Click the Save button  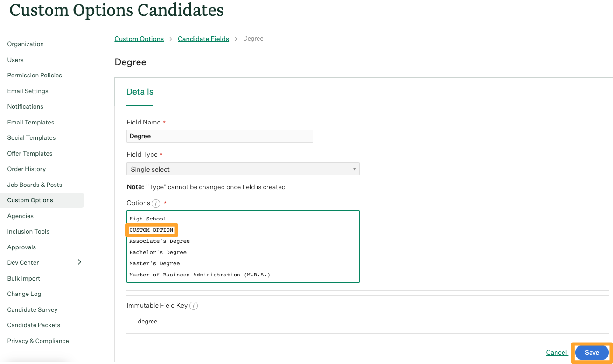(592, 353)
